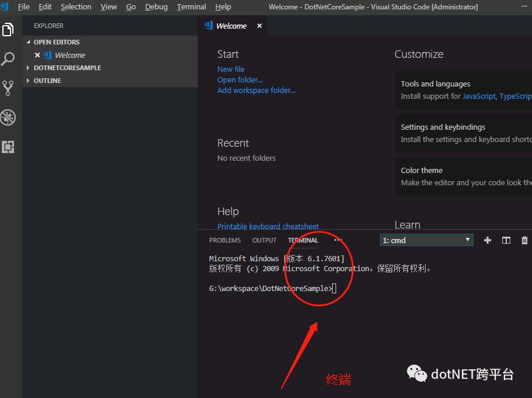Show more panel tabs with ellipsis
Image resolution: width=532 pixels, height=398 pixels.
coord(337,240)
